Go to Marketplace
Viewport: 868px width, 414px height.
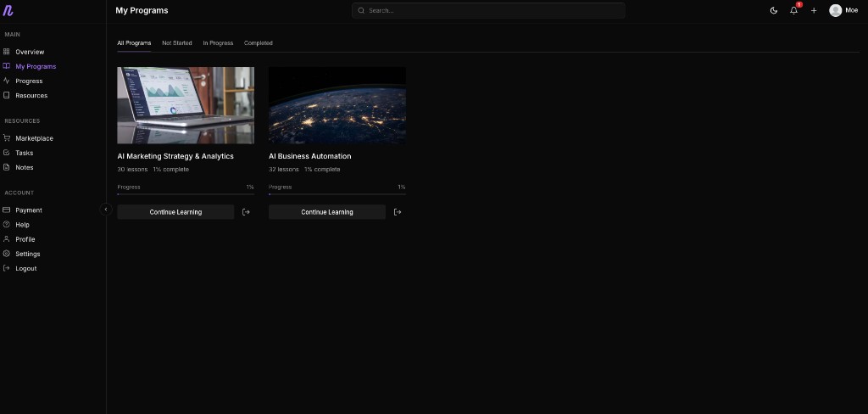tap(34, 138)
